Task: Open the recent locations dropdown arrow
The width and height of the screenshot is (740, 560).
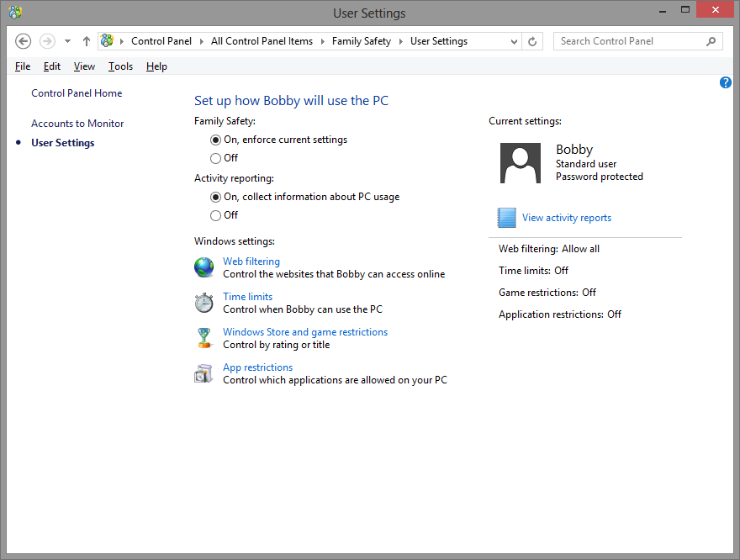Action: click(67, 41)
